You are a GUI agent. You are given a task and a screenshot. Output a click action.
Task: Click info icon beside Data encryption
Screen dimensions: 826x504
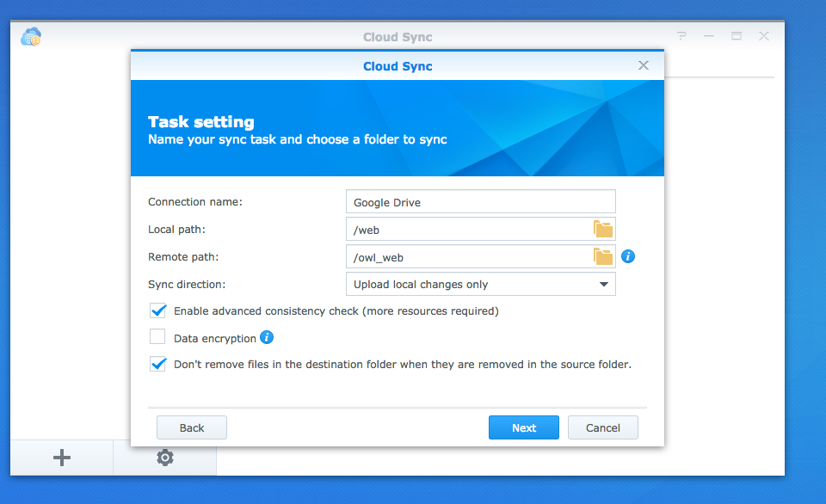(267, 338)
